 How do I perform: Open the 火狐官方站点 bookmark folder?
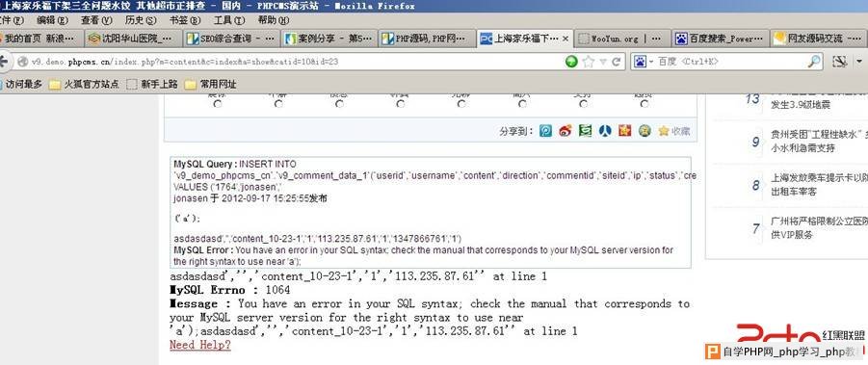(84, 84)
